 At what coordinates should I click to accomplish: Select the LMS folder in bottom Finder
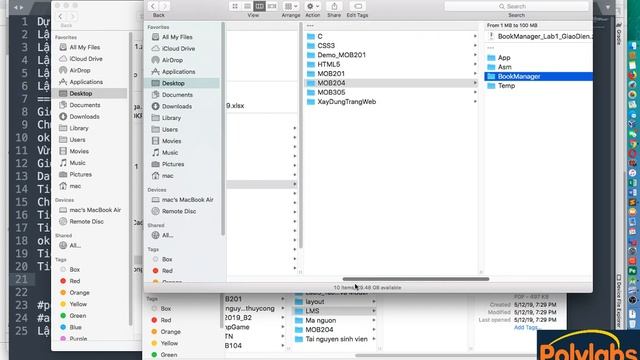point(312,311)
